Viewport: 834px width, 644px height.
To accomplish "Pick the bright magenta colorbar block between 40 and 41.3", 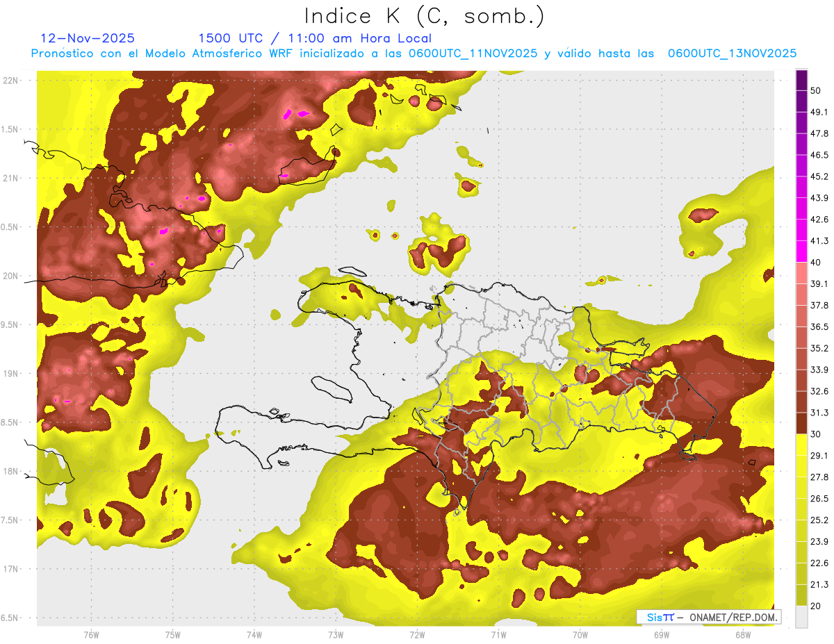I will (801, 251).
